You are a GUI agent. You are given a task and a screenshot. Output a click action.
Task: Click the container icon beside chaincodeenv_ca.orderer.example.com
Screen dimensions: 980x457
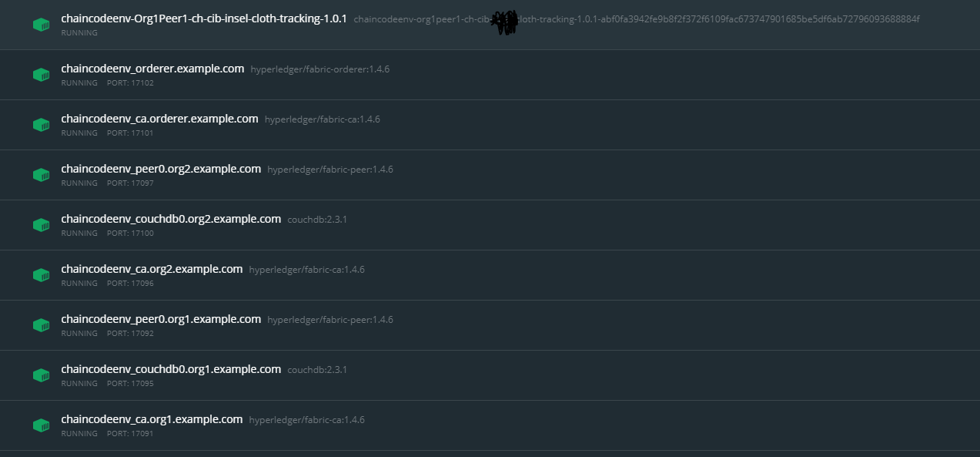[x=42, y=125]
